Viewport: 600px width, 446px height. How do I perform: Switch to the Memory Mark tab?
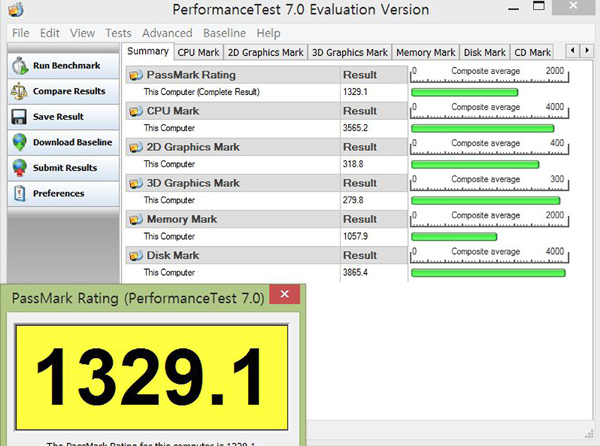(426, 52)
